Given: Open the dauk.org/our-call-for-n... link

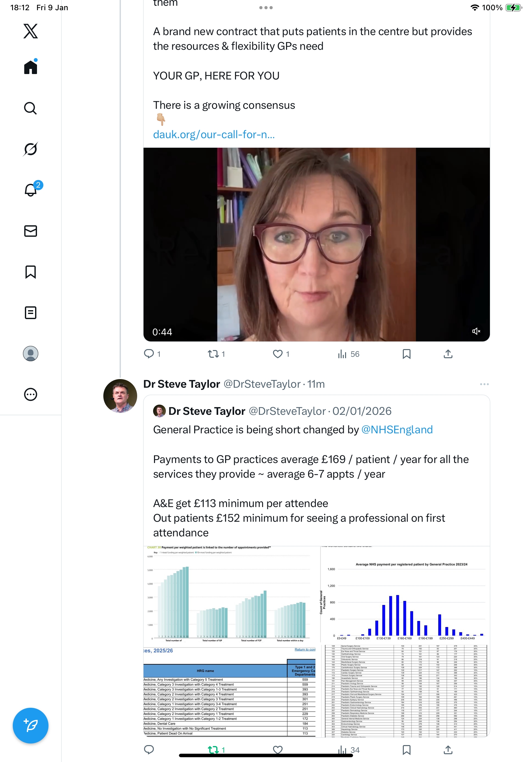Looking at the screenshot, I should 214,134.
